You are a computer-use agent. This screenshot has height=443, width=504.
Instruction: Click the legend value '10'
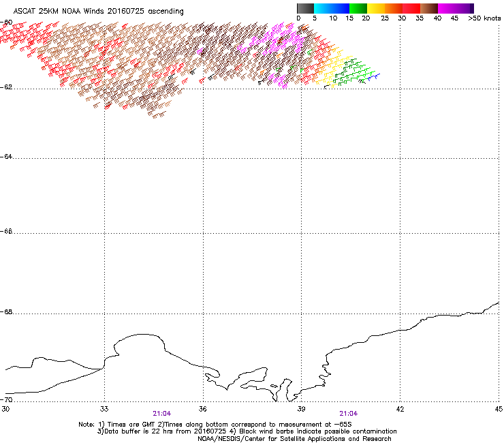333,18
